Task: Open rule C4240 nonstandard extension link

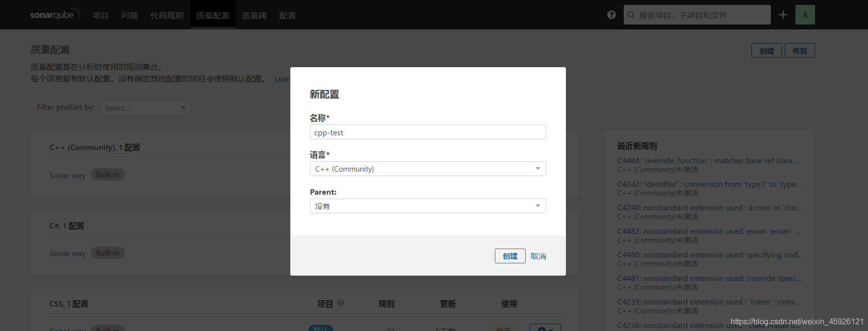Action: pos(710,207)
